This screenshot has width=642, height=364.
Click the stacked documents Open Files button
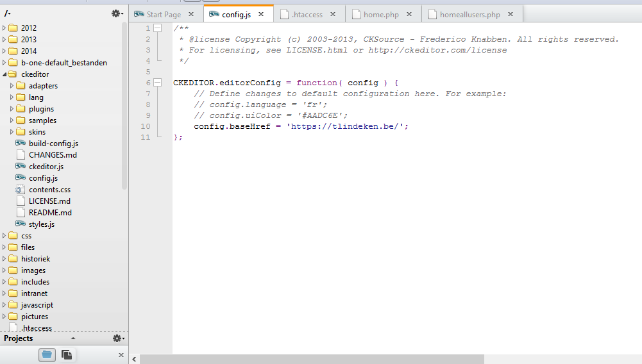click(66, 354)
